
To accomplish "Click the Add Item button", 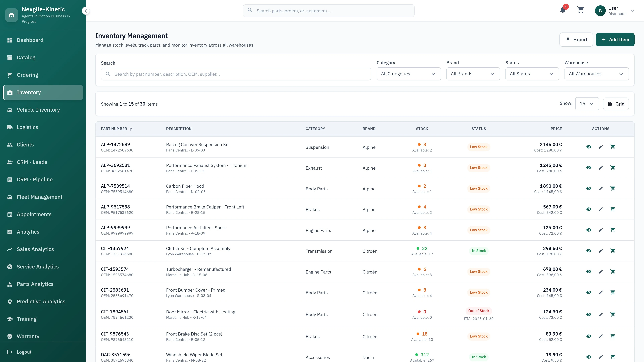I will pos(615,40).
